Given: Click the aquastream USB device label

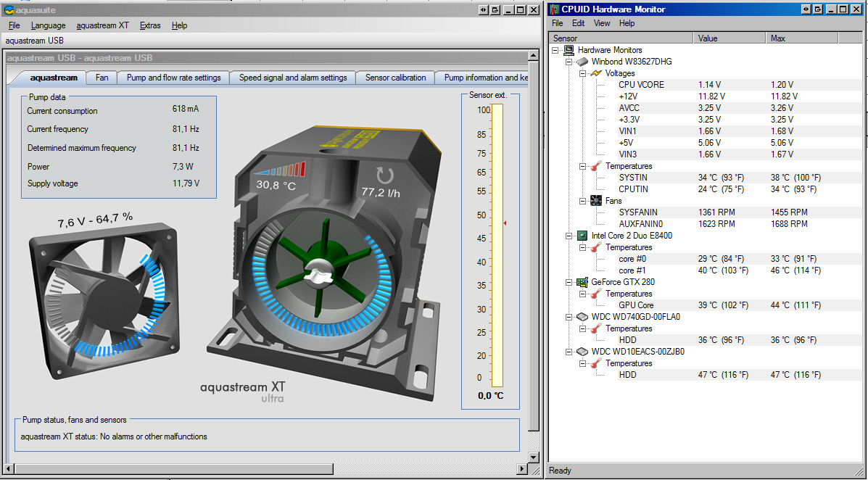Looking at the screenshot, I should (34, 41).
